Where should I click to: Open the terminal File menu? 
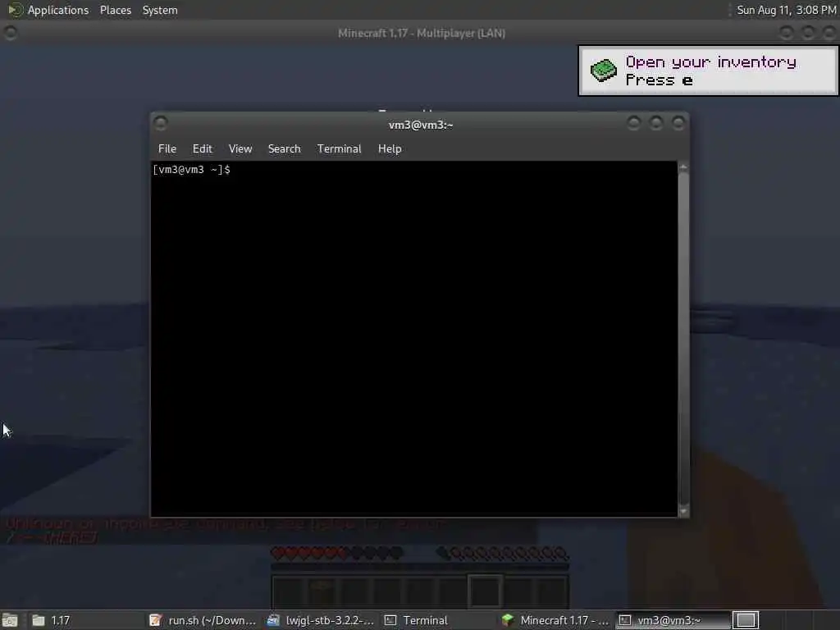pos(167,149)
